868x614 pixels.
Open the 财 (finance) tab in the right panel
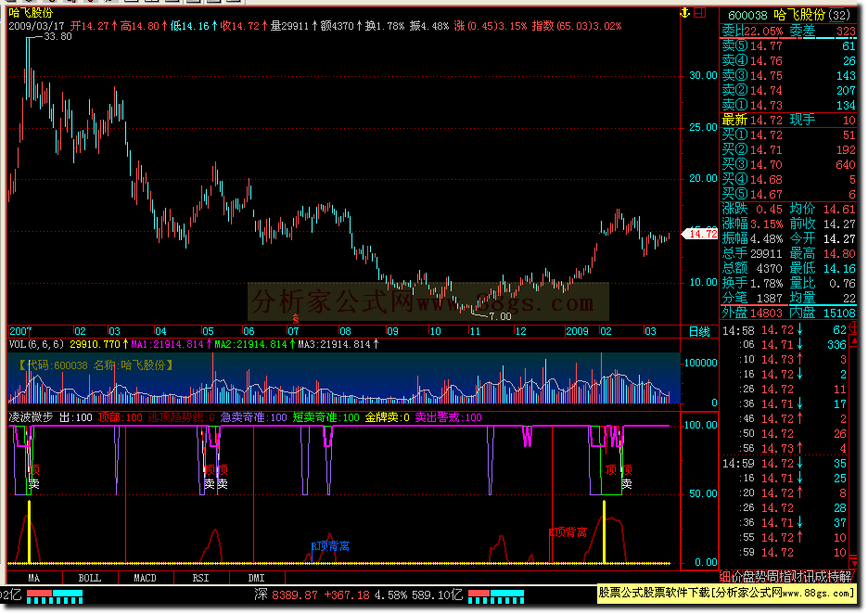(x=798, y=577)
